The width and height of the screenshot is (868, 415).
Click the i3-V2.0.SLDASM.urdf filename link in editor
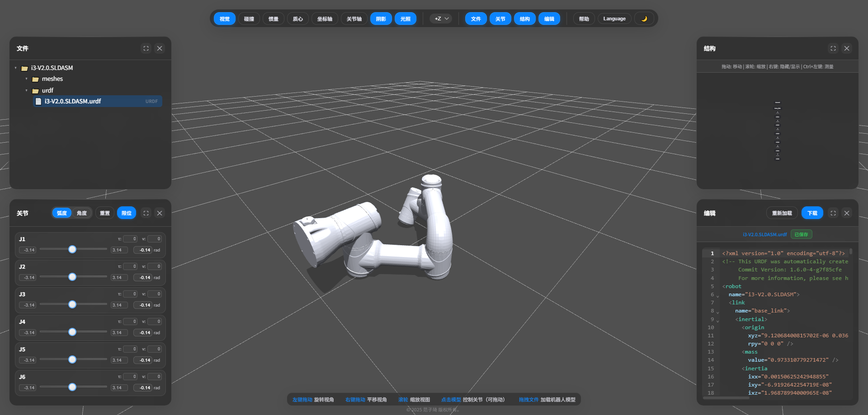pos(764,235)
